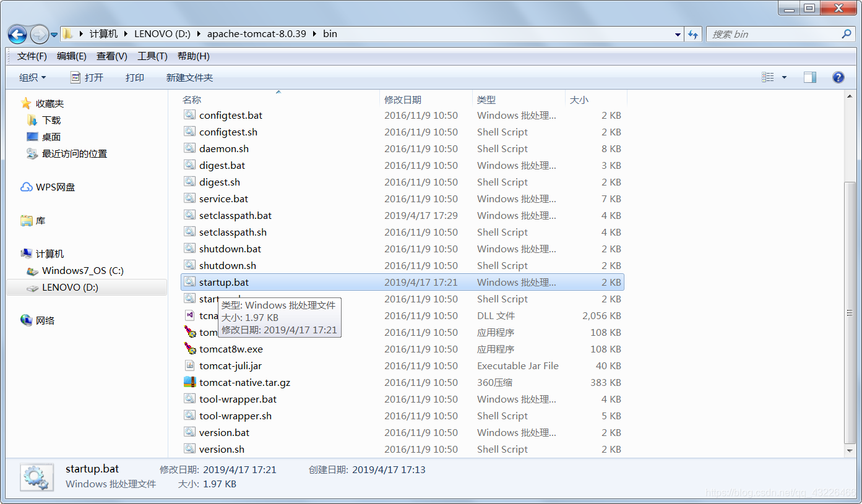The width and height of the screenshot is (862, 504).
Task: Sort by 类型 column header
Action: 486,100
